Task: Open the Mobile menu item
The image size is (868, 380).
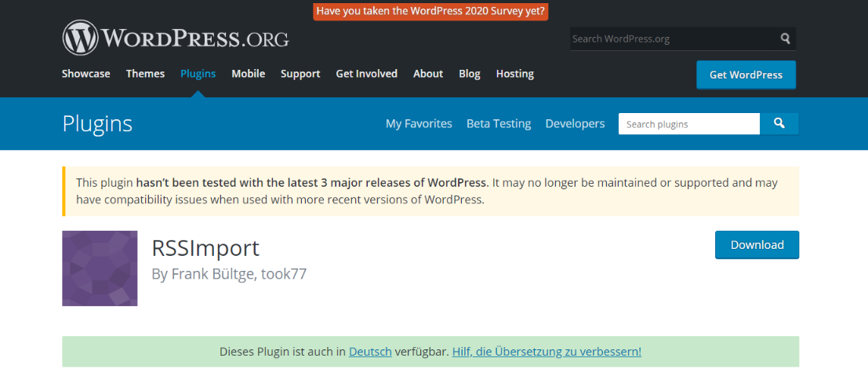Action: click(248, 74)
